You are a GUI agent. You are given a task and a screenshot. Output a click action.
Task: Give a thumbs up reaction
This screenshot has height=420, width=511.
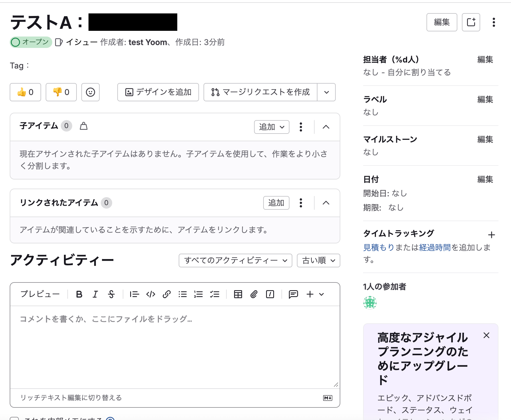click(x=25, y=92)
